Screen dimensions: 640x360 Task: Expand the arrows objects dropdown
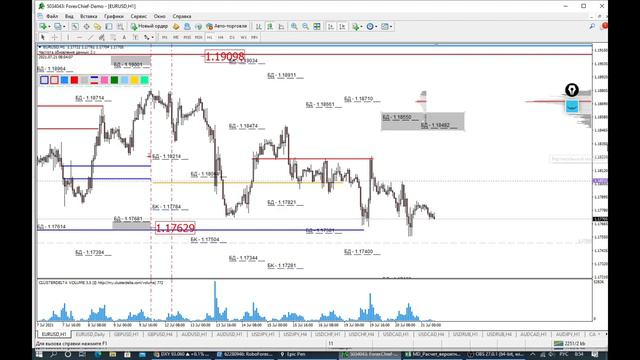click(152, 37)
